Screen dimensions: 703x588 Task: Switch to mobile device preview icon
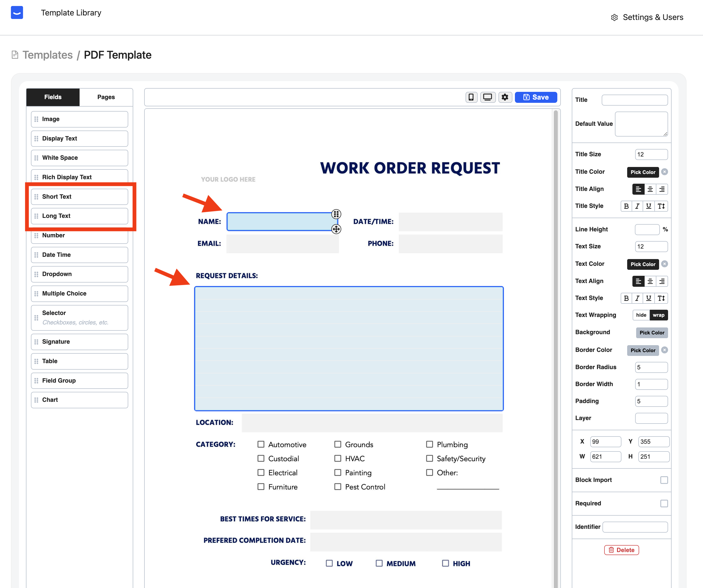click(x=471, y=97)
